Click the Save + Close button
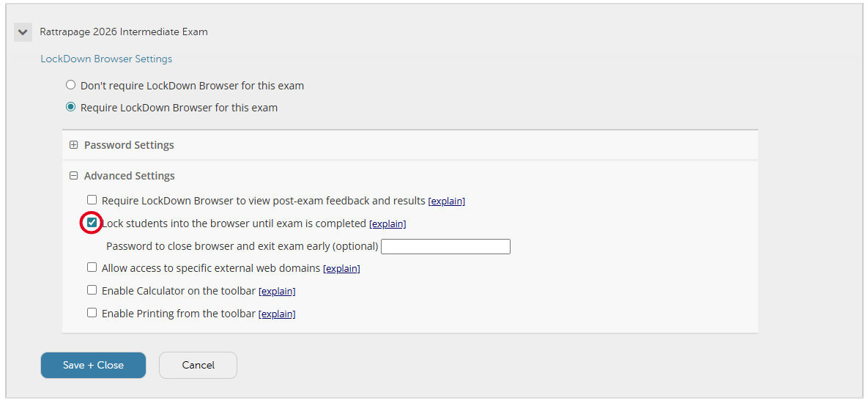The width and height of the screenshot is (868, 403). (93, 365)
